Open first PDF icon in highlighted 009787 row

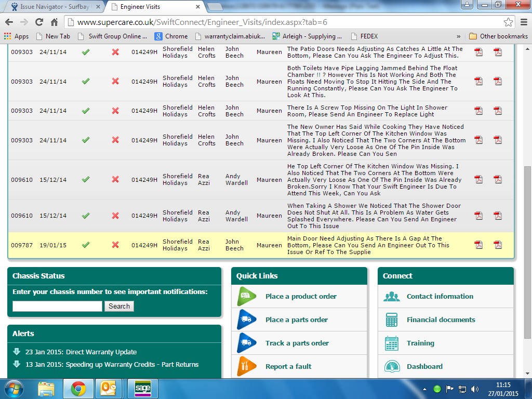coord(478,245)
